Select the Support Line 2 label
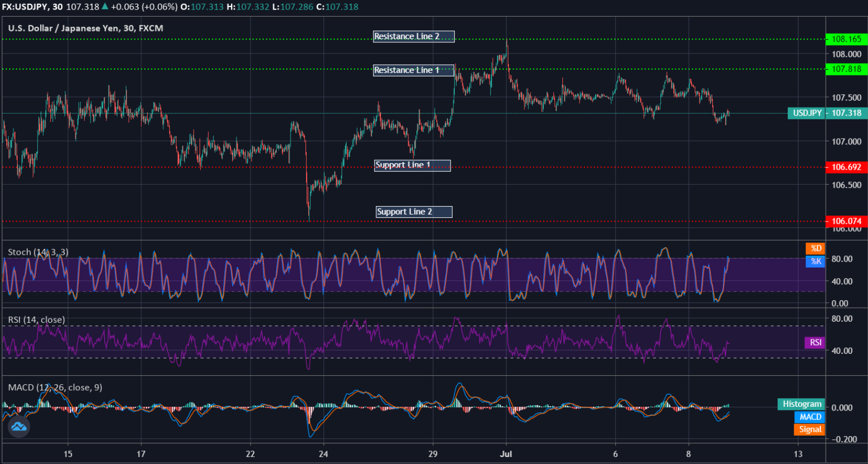868x464 pixels. coord(414,212)
